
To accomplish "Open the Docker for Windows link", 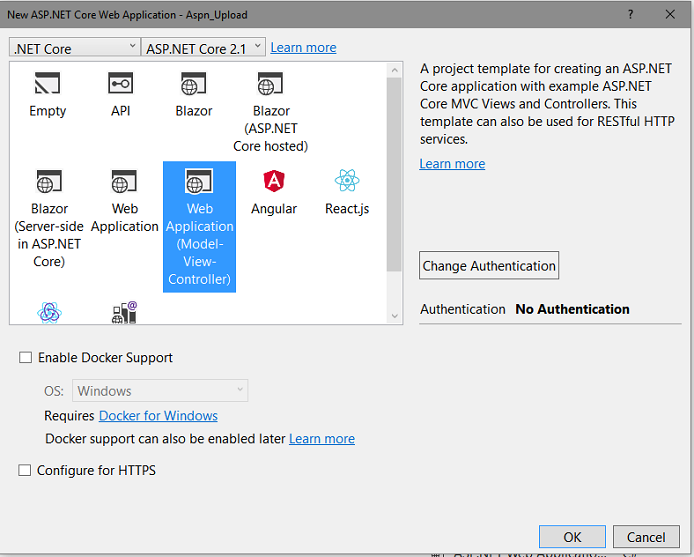I will (158, 416).
